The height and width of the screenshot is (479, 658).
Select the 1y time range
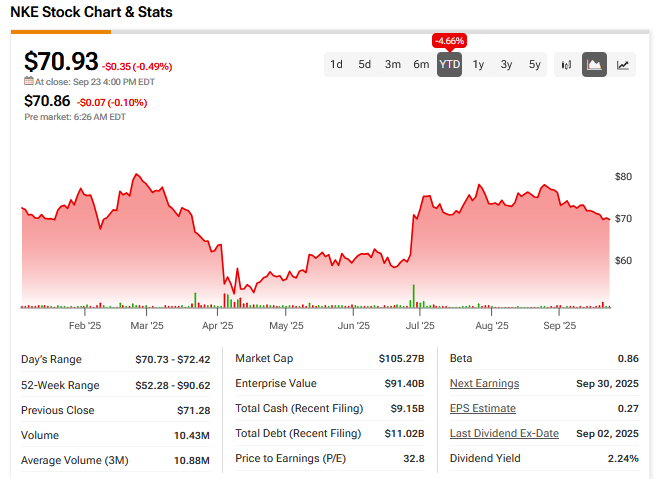478,64
